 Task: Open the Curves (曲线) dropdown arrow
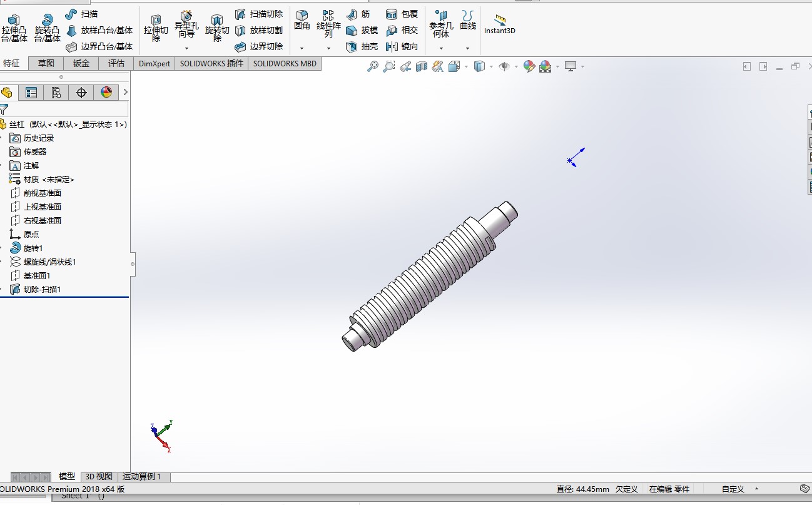pyautogui.click(x=467, y=48)
